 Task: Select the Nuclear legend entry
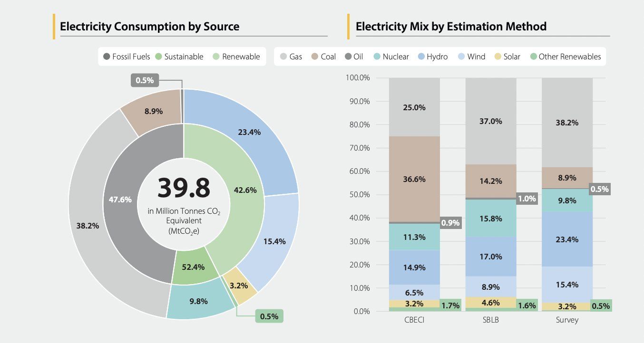(x=390, y=57)
